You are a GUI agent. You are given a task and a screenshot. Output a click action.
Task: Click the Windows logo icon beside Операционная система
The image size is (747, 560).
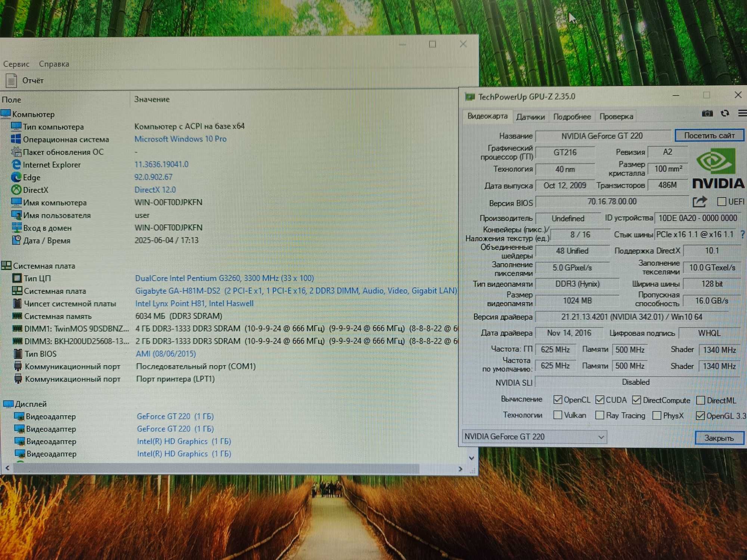pos(16,139)
